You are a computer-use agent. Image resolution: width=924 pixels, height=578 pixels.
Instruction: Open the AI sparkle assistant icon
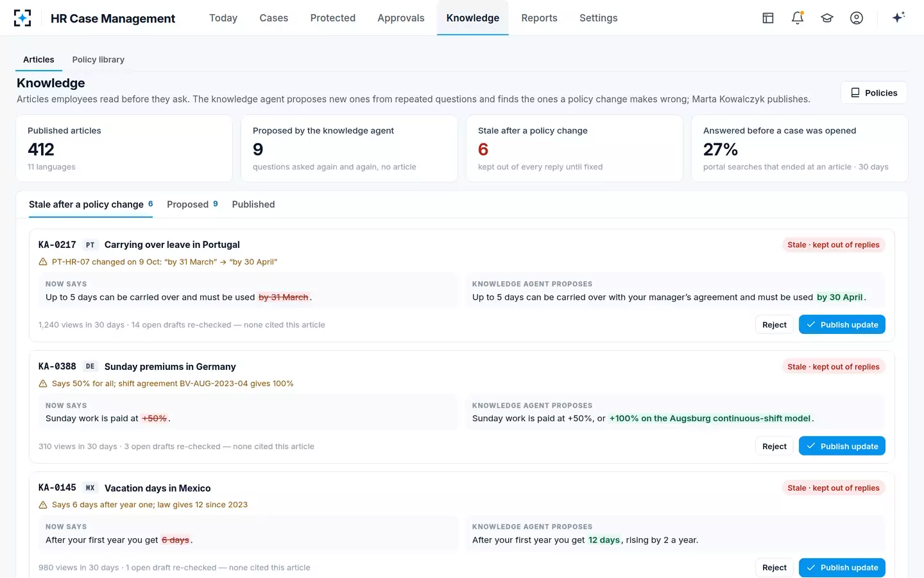(x=898, y=17)
